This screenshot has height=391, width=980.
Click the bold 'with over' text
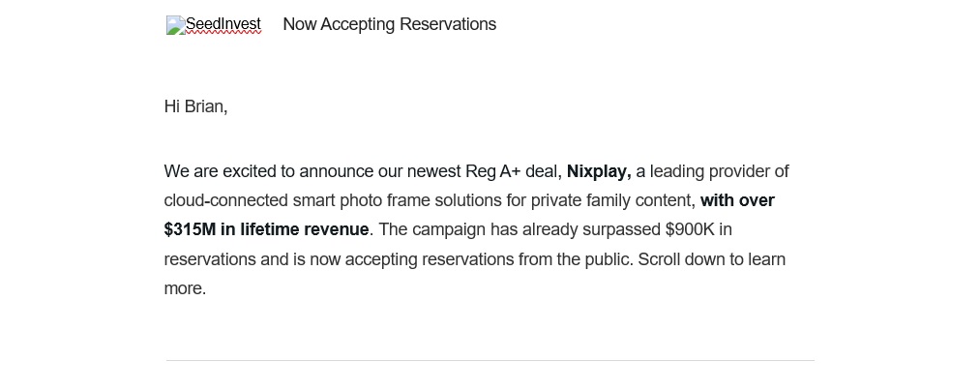click(x=737, y=200)
